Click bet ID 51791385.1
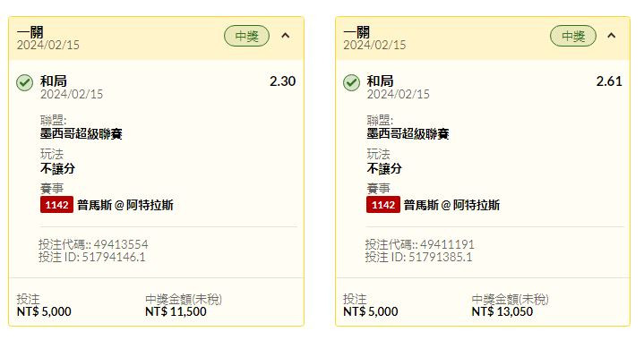644x340 pixels. (x=441, y=257)
